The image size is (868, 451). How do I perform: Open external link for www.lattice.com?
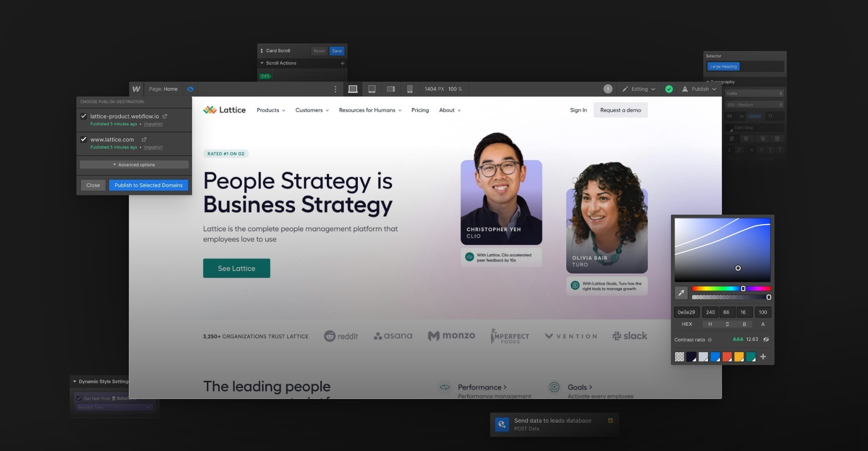(144, 139)
